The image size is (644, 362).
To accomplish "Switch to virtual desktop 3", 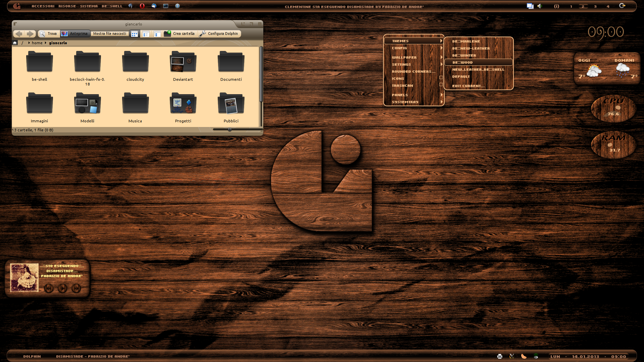I will 595,6.
